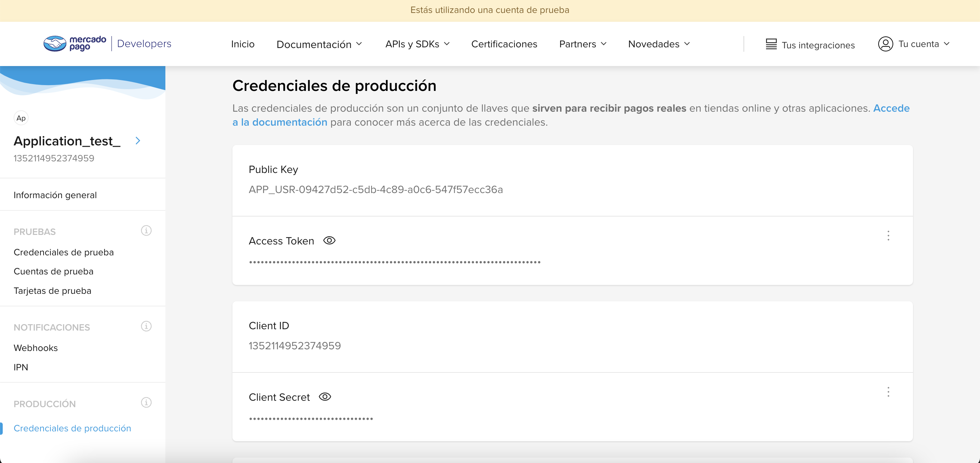Viewport: 980px width, 463px height.
Task: Open Application_test_ expander arrow
Action: click(x=138, y=141)
